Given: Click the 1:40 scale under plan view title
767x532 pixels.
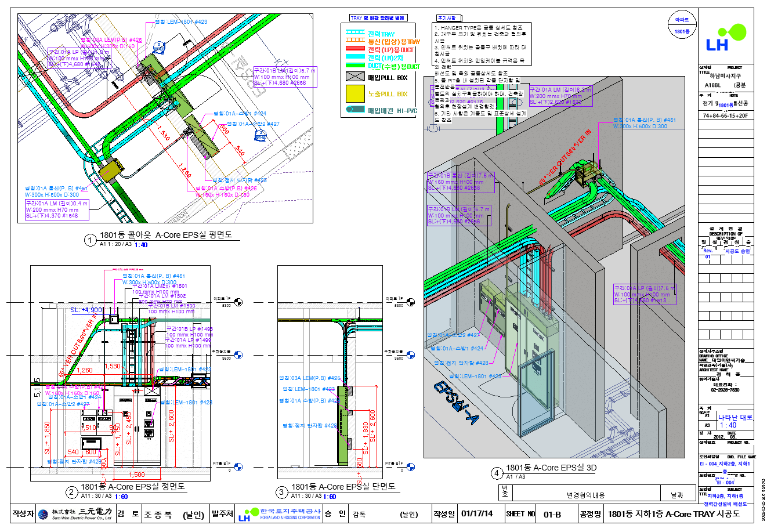Looking at the screenshot, I should [141, 245].
